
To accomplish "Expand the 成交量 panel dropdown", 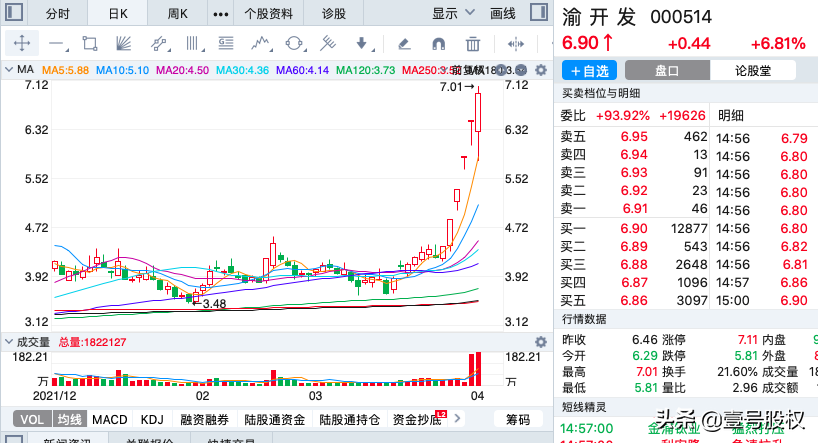I will tap(10, 342).
